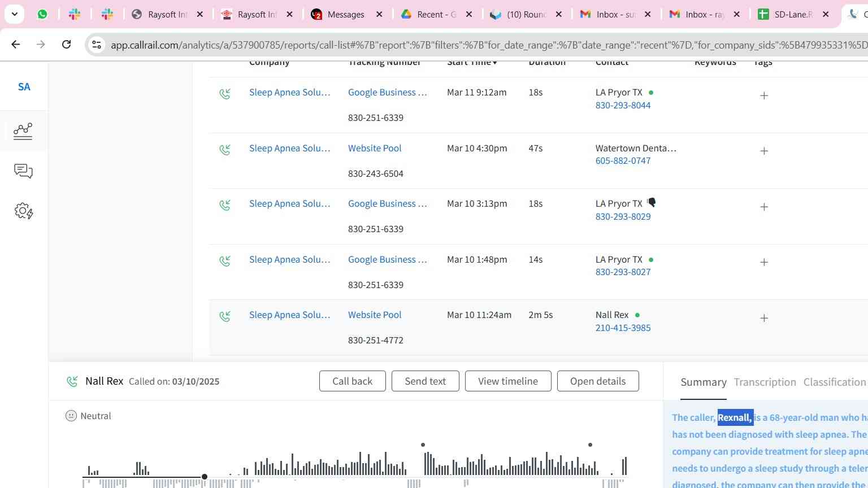Viewport: 868px width, 488px height.
Task: Click View timeline button
Action: (508, 381)
